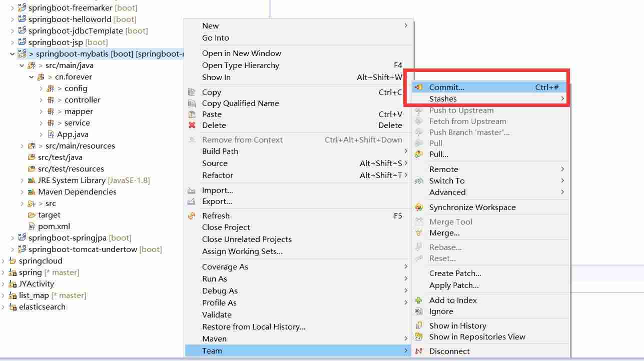Click the Copy icon in the context menu
644x361 pixels.
(x=192, y=92)
